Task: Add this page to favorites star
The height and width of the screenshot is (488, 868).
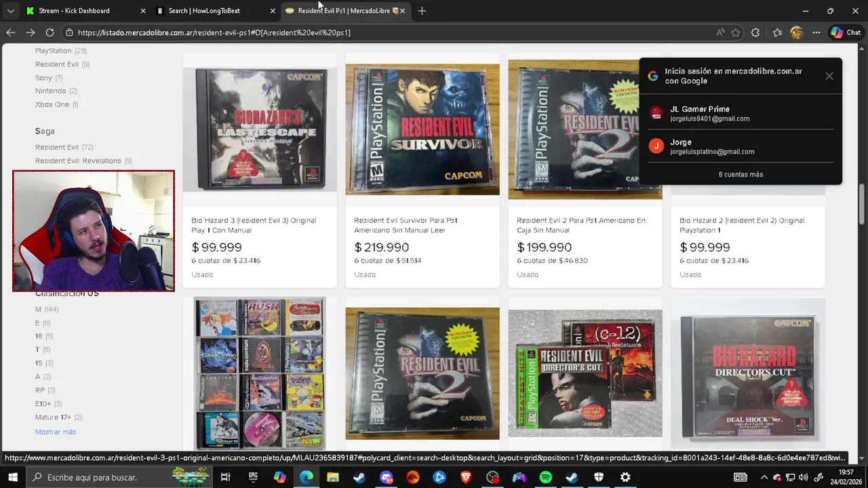Action: (736, 33)
